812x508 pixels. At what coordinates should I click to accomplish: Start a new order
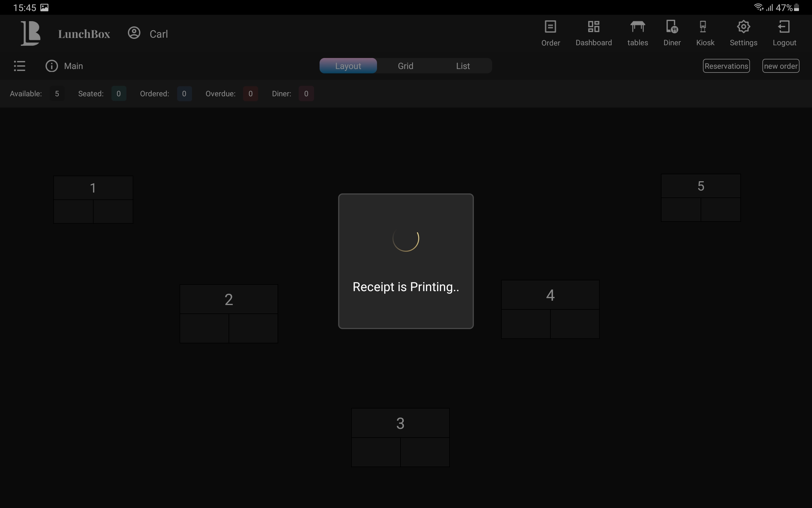pyautogui.click(x=780, y=66)
